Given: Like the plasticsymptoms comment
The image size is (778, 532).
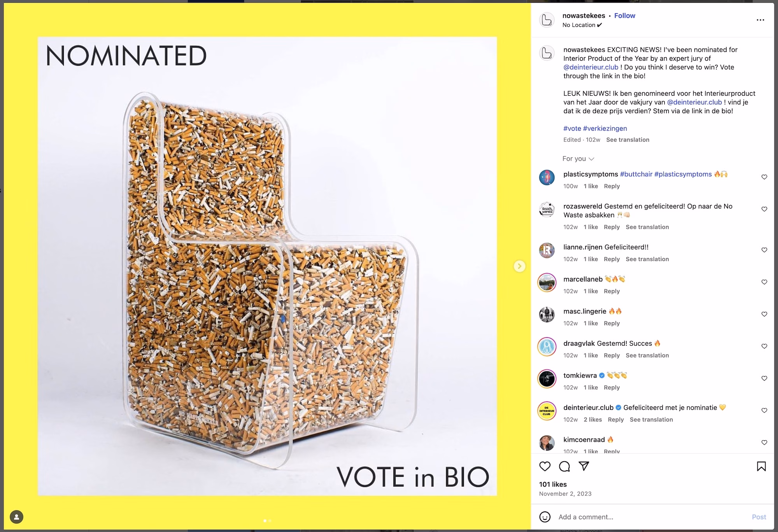Looking at the screenshot, I should coord(764,177).
